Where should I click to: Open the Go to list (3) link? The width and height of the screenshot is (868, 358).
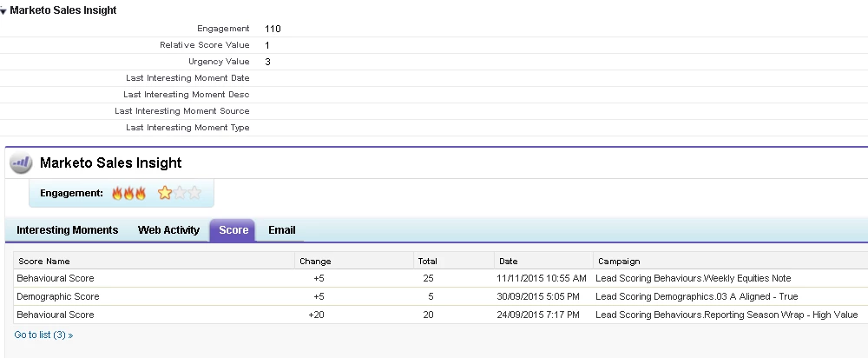click(43, 335)
